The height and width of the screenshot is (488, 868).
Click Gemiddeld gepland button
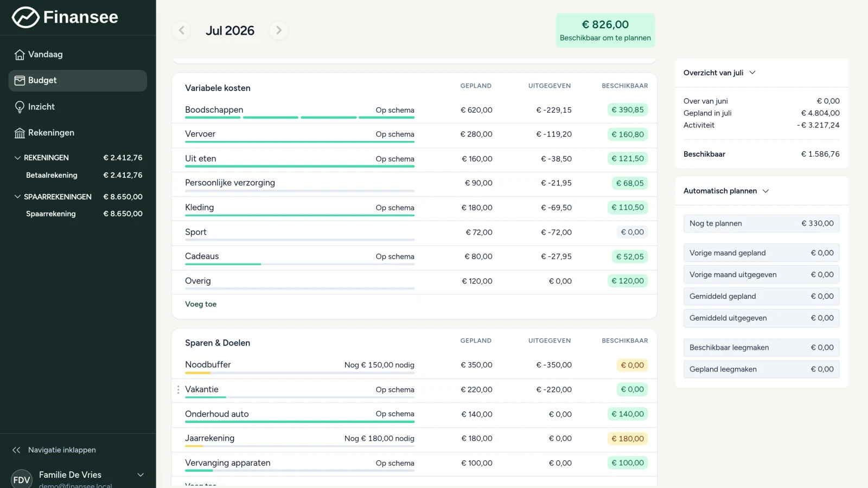click(x=762, y=296)
